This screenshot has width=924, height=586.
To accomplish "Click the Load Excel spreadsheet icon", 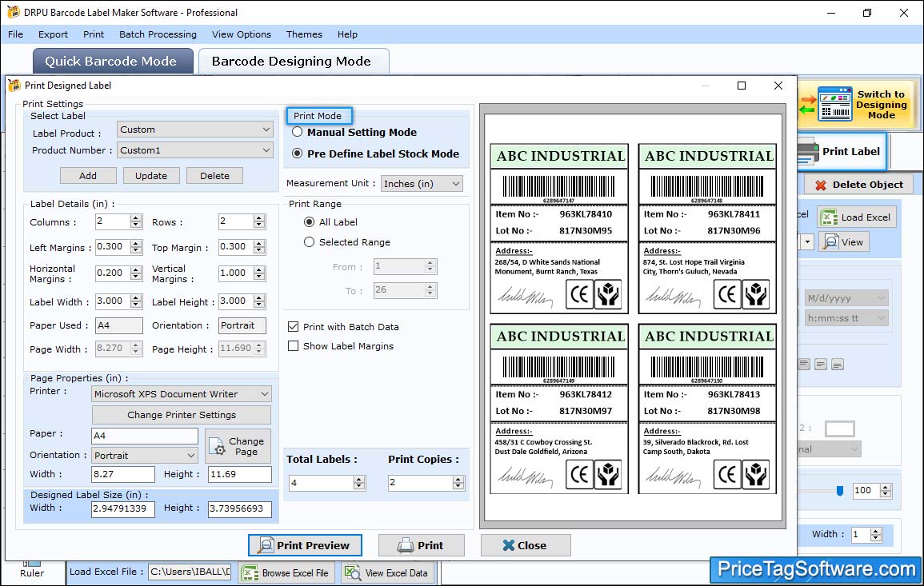I will tap(829, 217).
